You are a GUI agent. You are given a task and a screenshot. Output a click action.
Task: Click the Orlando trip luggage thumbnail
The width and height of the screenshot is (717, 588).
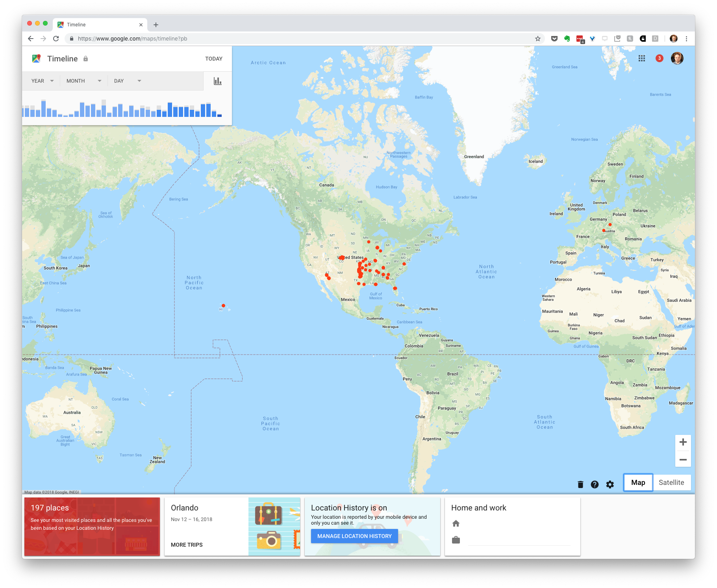click(x=274, y=527)
